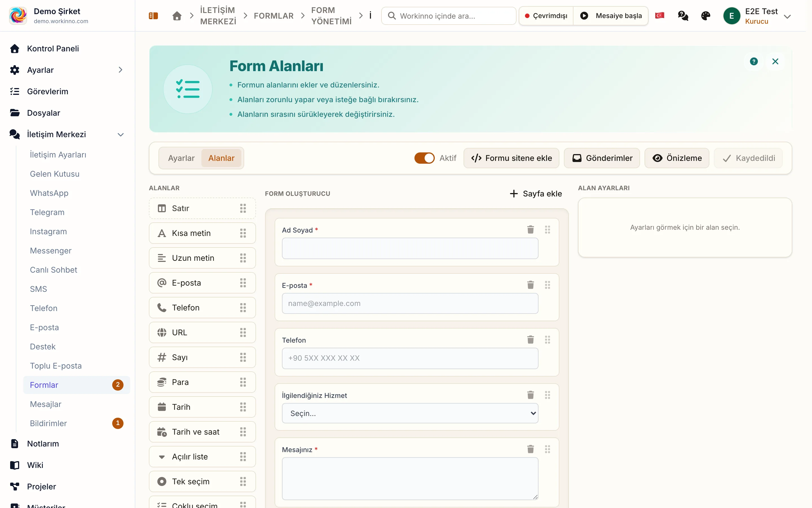
Task: Select the URL field type
Action: [202, 333]
